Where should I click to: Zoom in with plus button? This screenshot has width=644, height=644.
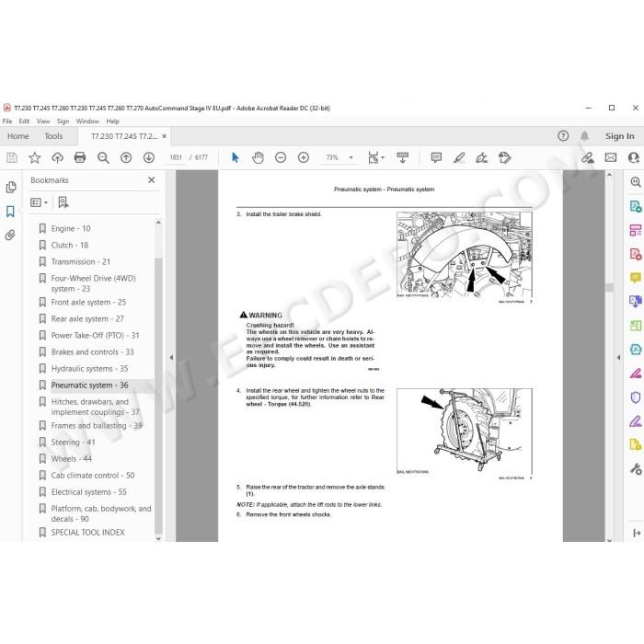(x=304, y=157)
